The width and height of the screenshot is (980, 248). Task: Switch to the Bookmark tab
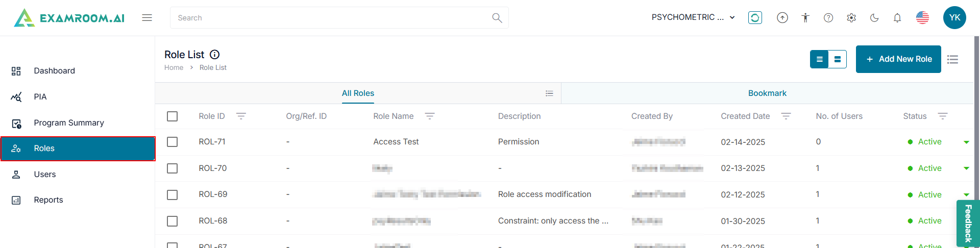[767, 93]
